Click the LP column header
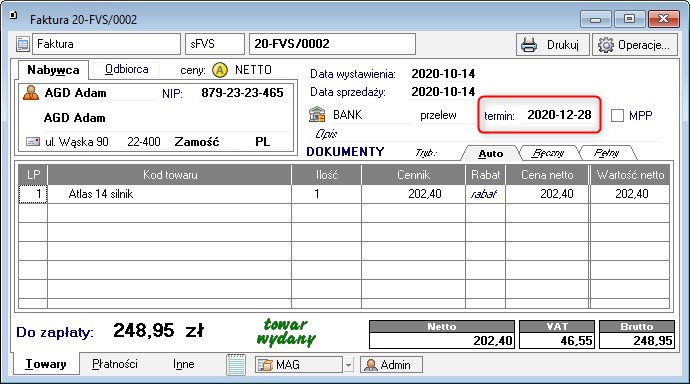The image size is (690, 384). point(33,175)
